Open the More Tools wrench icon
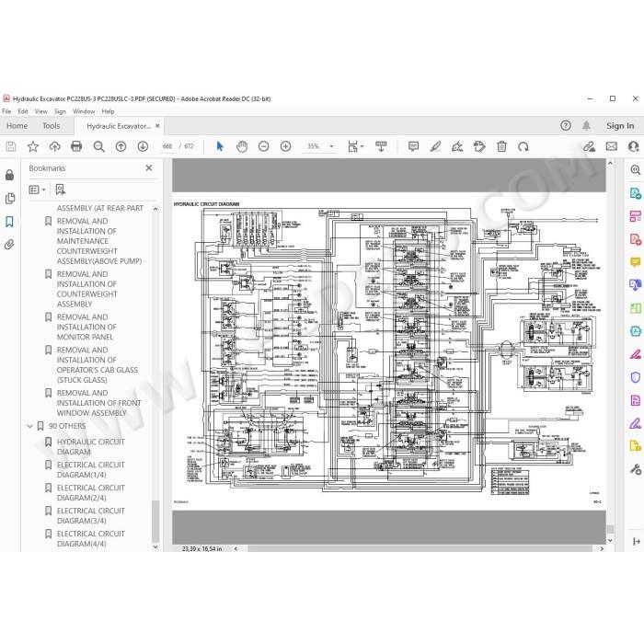This screenshot has height=644, width=644. (x=636, y=468)
